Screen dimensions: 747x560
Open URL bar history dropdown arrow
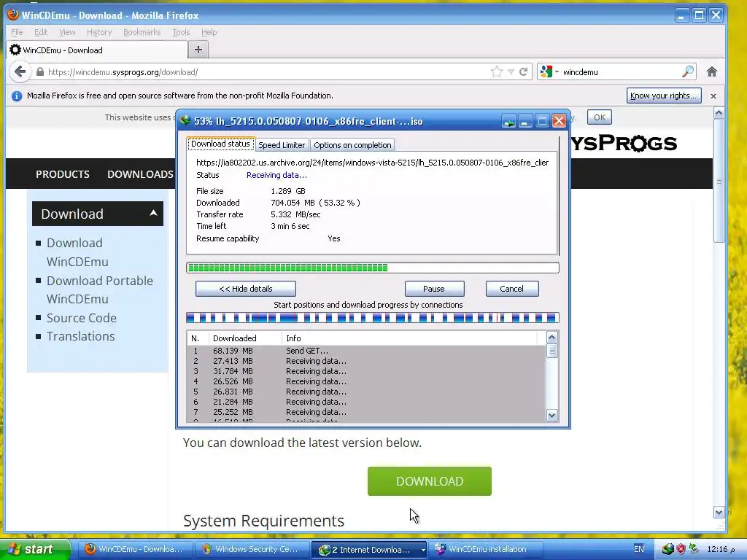(x=511, y=72)
